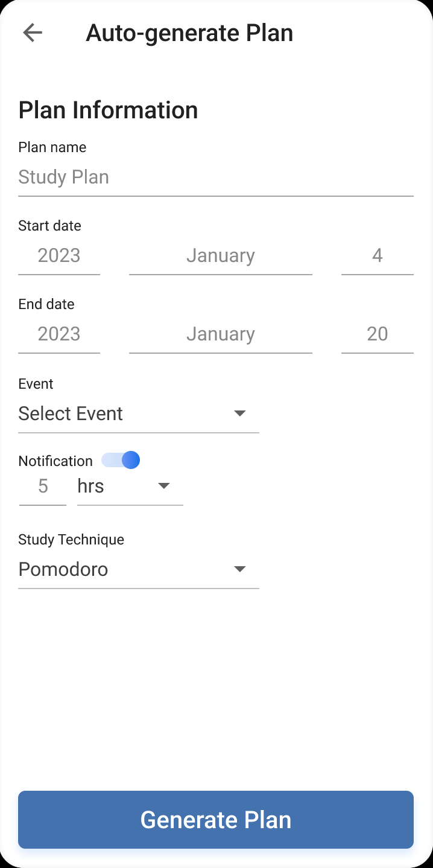The width and height of the screenshot is (433, 868).
Task: Open the Select Event dropdown
Action: pos(139,414)
